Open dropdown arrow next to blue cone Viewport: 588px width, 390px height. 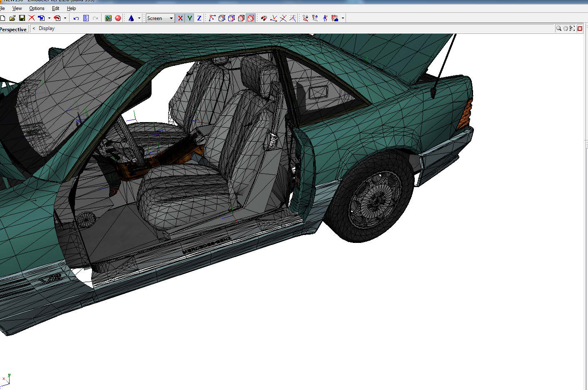(x=139, y=18)
